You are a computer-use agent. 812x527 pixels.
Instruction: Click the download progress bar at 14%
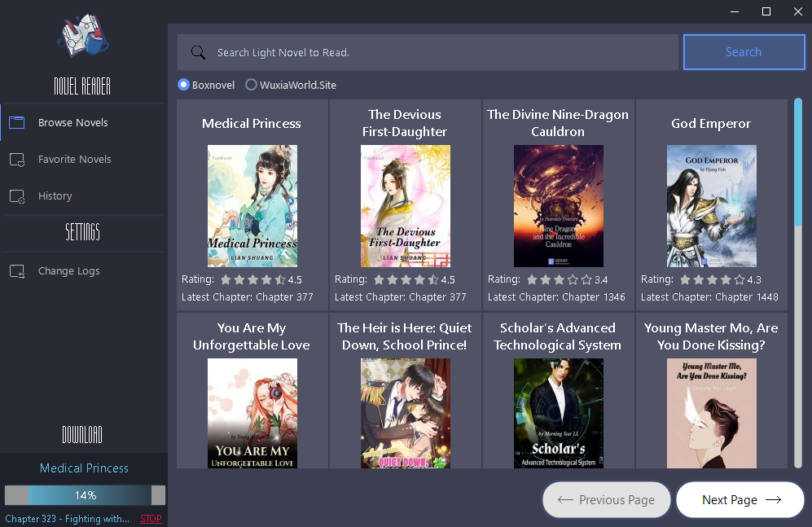coord(85,495)
